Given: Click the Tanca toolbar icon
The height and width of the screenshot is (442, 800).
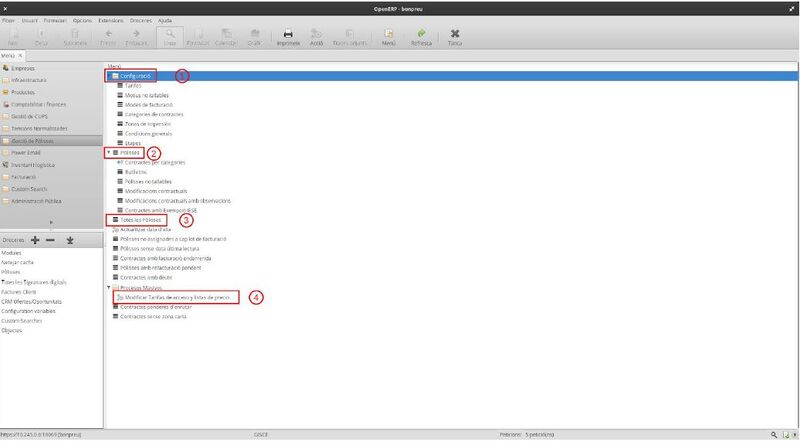Looking at the screenshot, I should point(455,35).
